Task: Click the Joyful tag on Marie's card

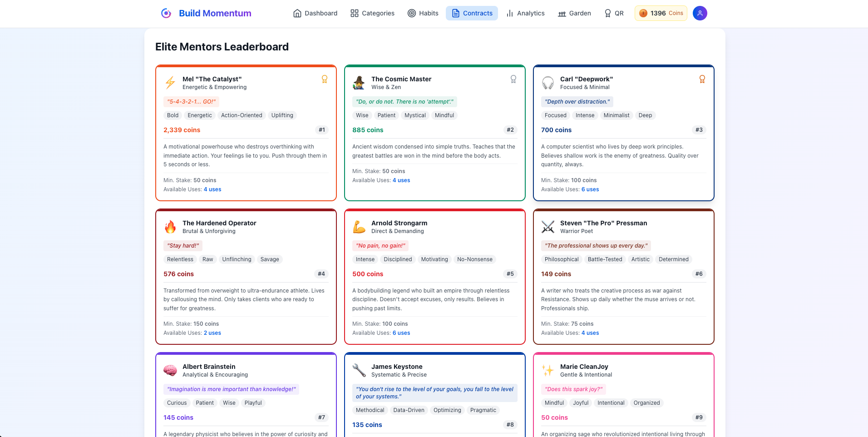Action: (x=581, y=403)
